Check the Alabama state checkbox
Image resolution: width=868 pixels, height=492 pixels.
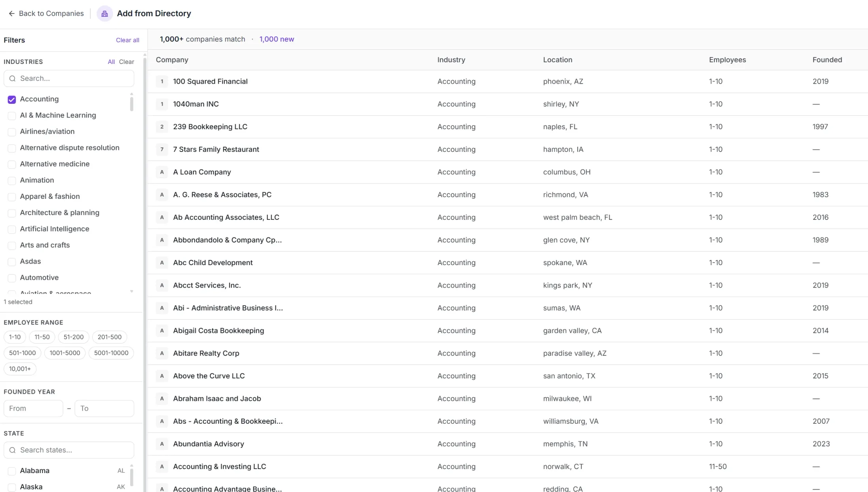[x=12, y=471]
